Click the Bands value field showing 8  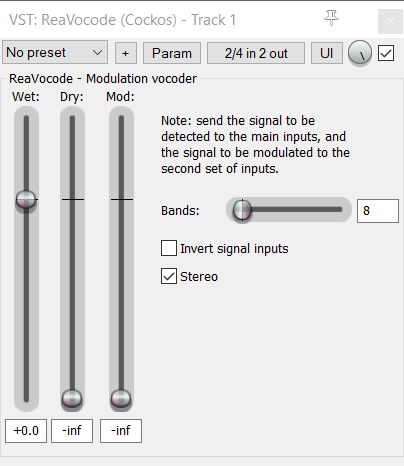[378, 211]
